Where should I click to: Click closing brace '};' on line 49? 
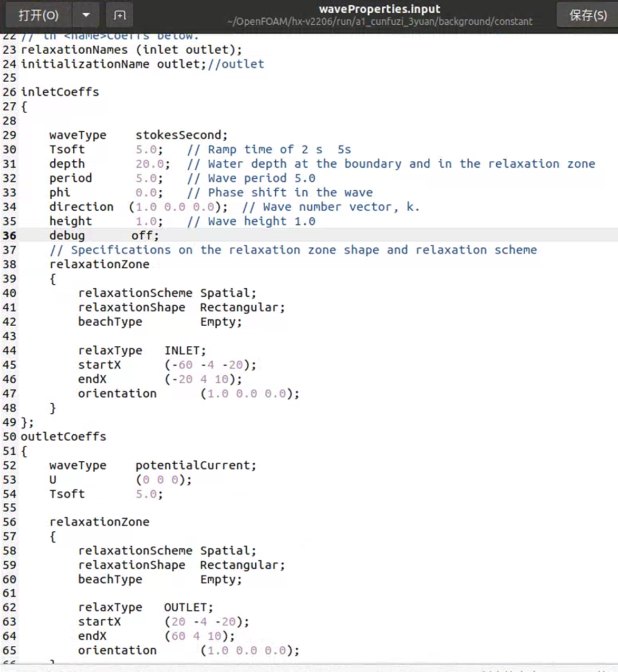pos(27,422)
